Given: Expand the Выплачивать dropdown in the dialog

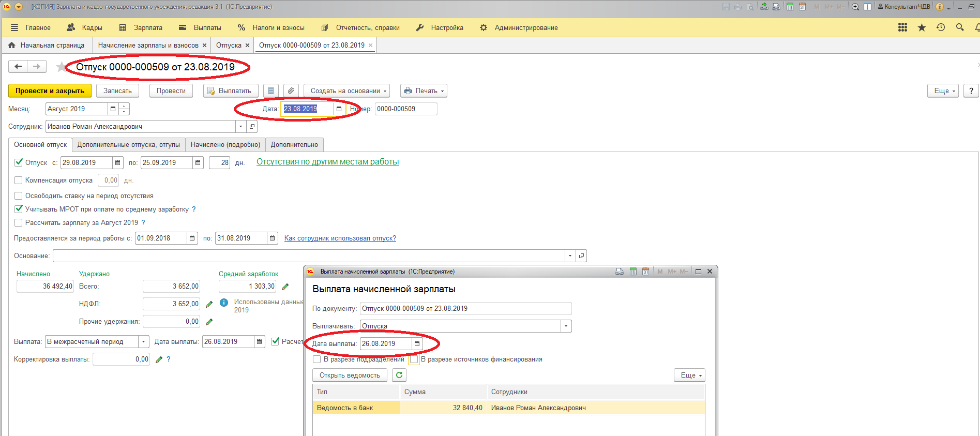Looking at the screenshot, I should [566, 326].
